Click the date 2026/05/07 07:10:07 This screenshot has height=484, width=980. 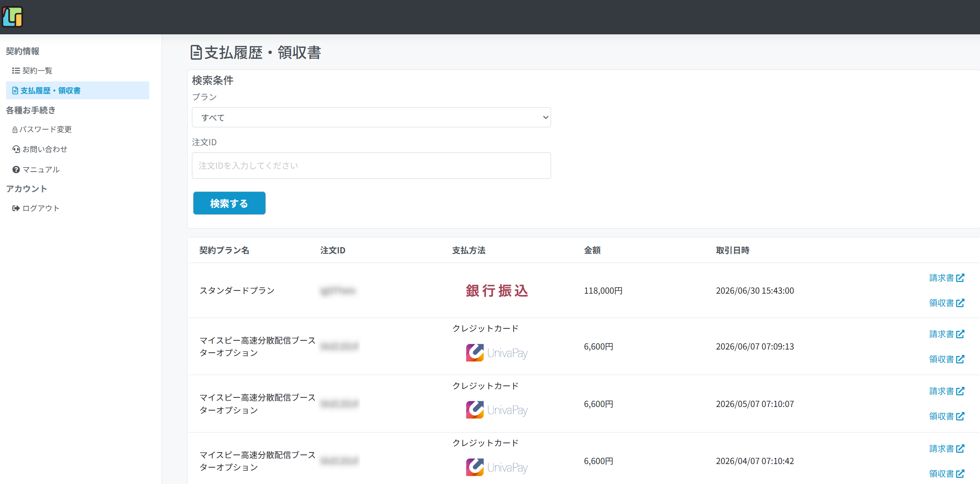point(755,404)
